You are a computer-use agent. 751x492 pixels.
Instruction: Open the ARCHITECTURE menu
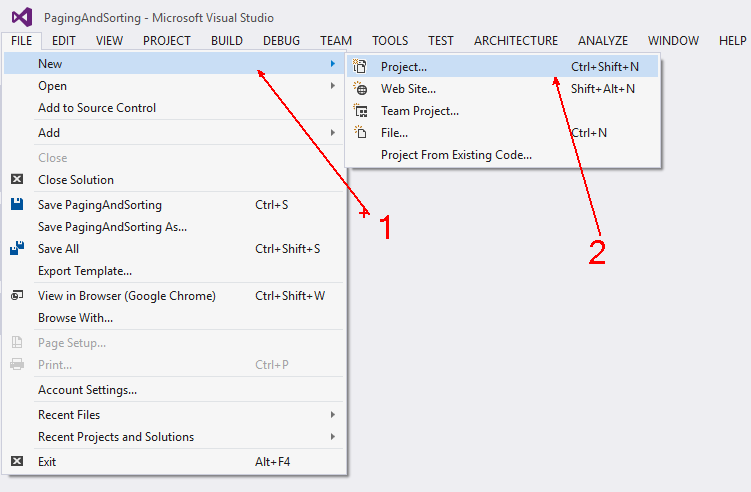click(516, 41)
